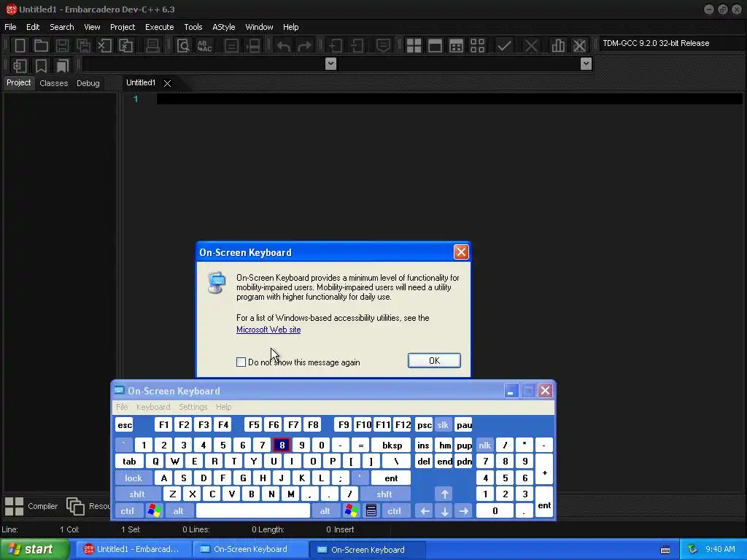Click the Insert snippet toolbar icon
The width and height of the screenshot is (747, 560).
tap(20, 65)
